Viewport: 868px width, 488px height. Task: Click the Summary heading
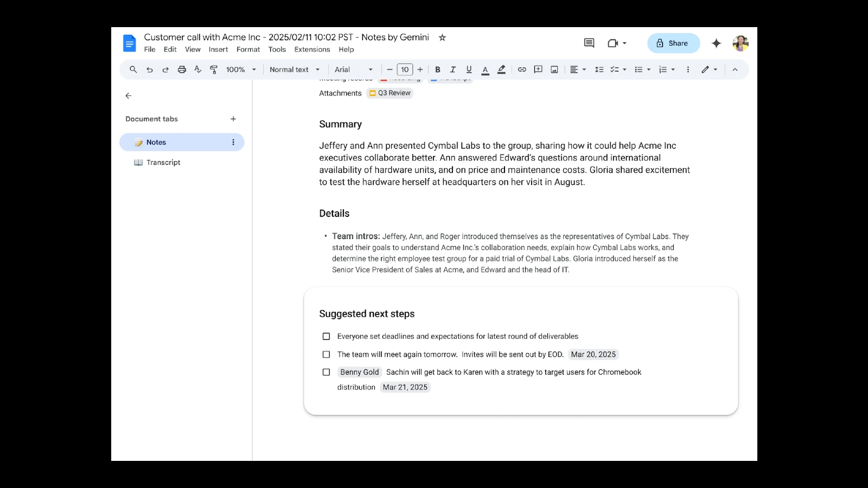tap(340, 124)
